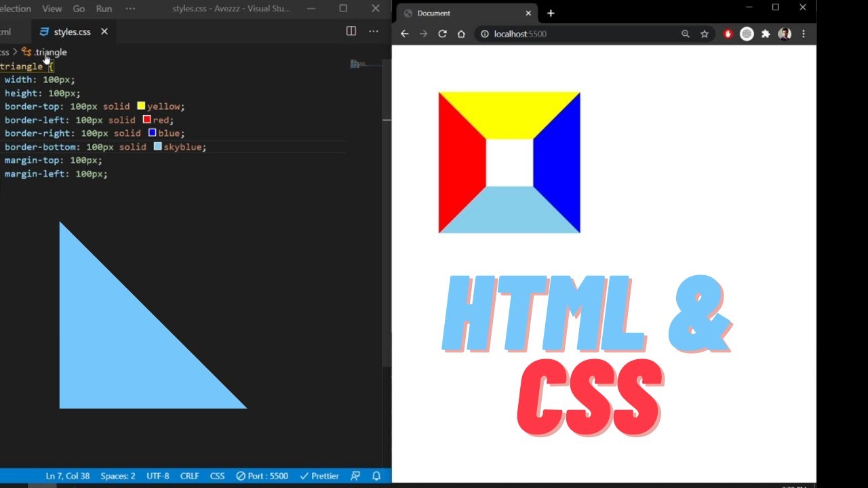View site information icon in address bar
The width and height of the screenshot is (868, 488).
tap(485, 34)
